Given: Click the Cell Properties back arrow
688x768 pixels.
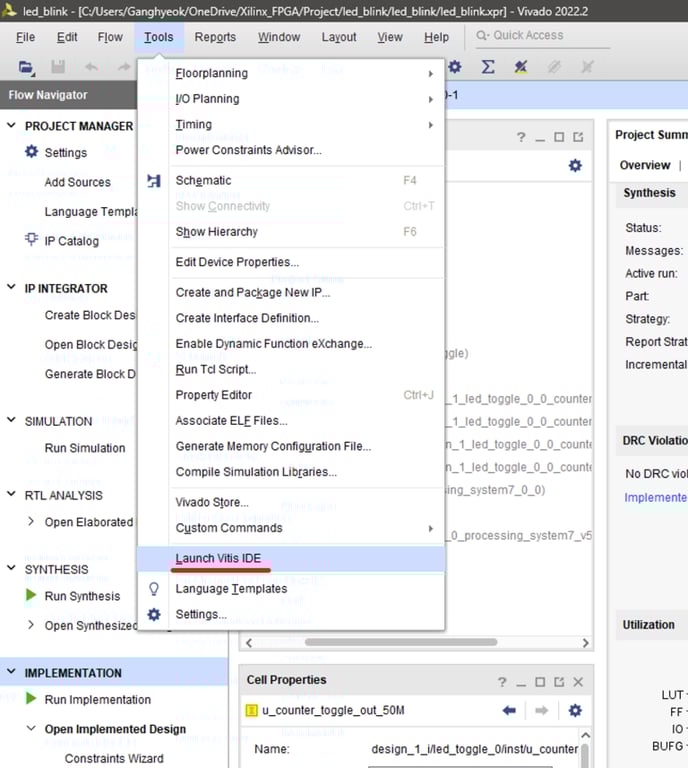Looking at the screenshot, I should 509,710.
